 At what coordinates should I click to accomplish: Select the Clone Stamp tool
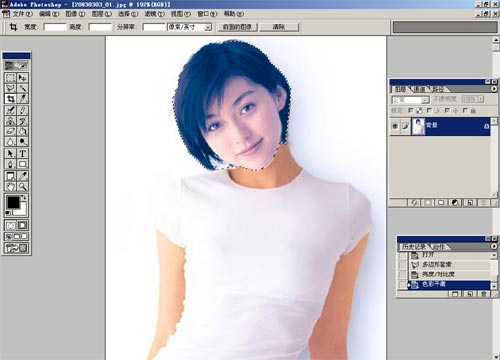coord(11,121)
